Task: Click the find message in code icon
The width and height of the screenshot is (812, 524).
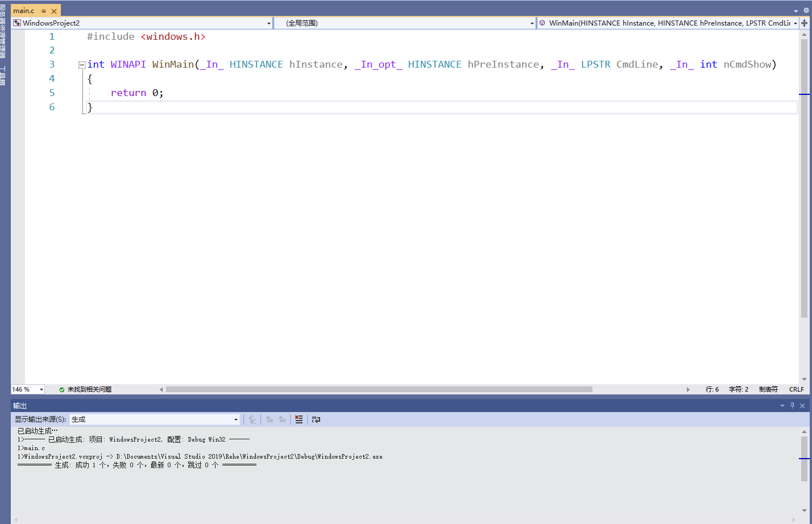Action: [252, 419]
